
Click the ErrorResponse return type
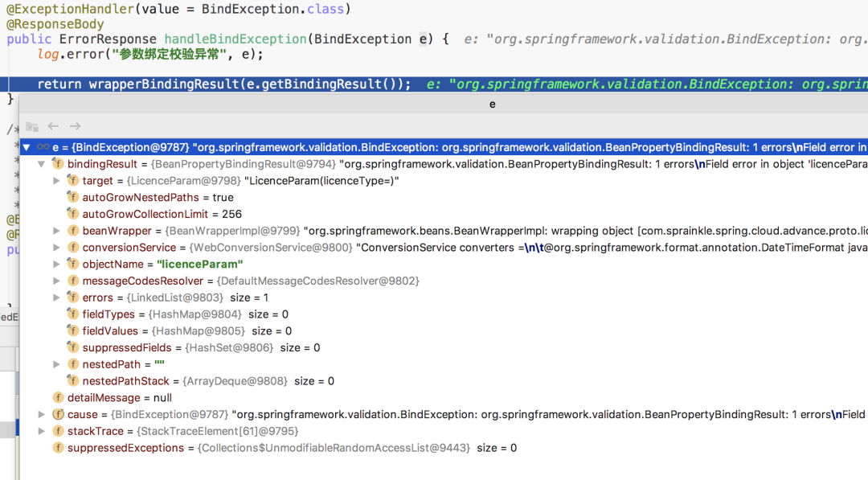108,39
